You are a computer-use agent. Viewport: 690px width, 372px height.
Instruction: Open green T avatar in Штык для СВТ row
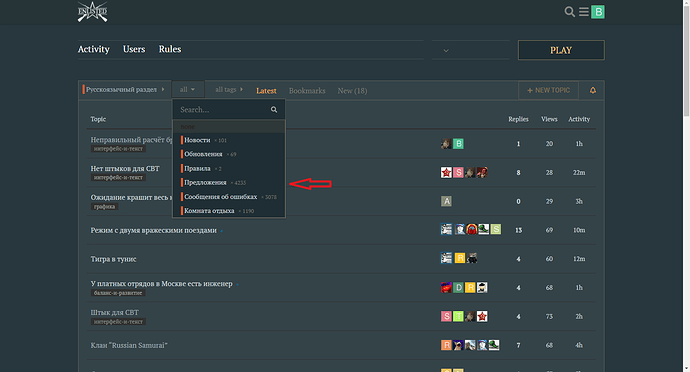pyautogui.click(x=458, y=316)
